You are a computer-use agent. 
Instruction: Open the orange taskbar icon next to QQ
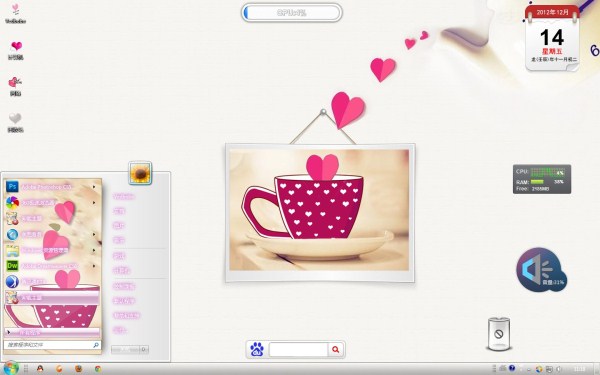(59, 369)
